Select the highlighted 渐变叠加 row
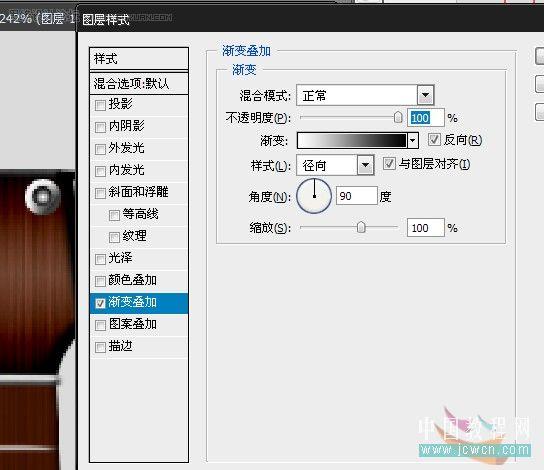 coord(139,303)
